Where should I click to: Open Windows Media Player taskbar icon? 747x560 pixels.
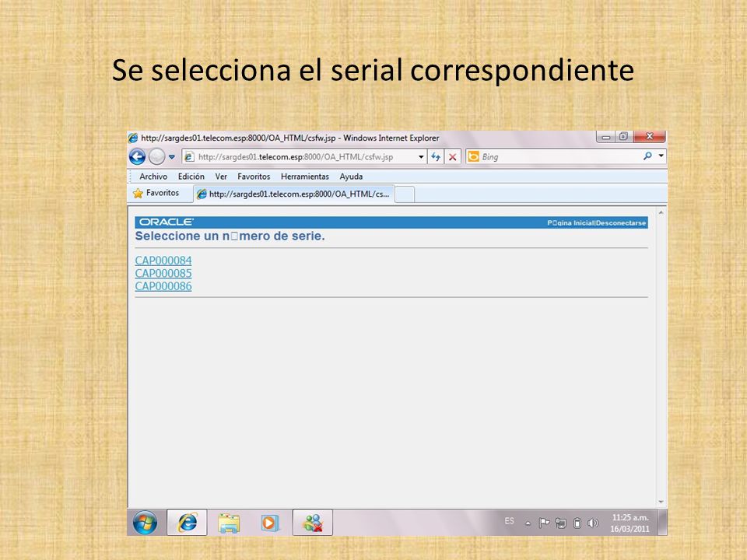pos(269,523)
